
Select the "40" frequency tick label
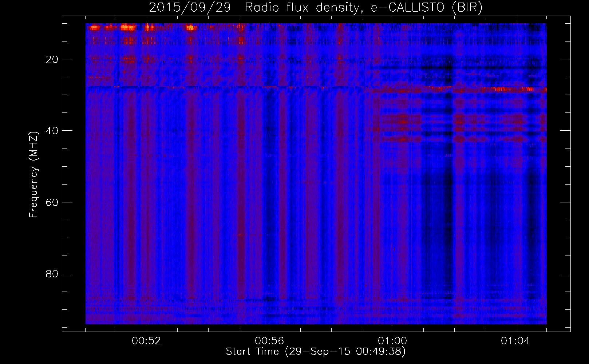52,131
